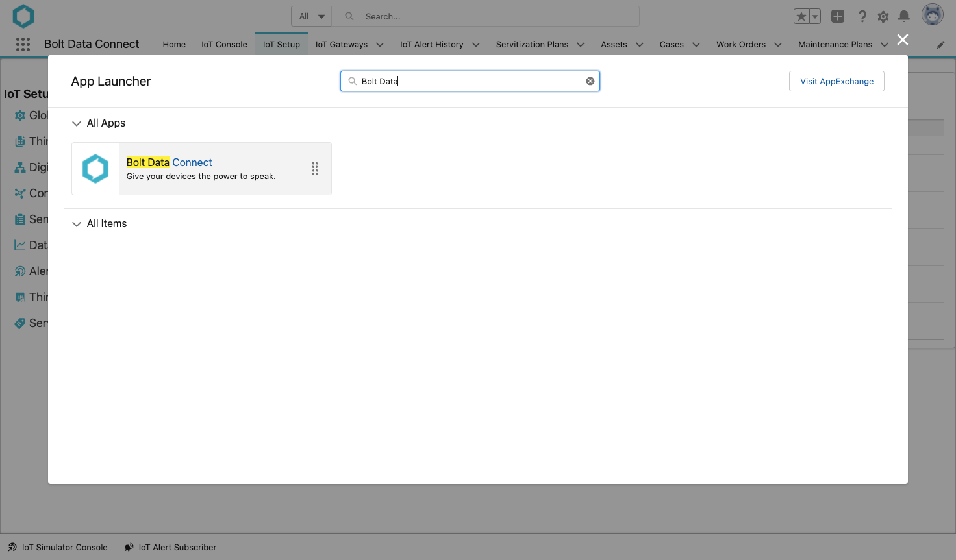The height and width of the screenshot is (560, 956).
Task: Click the pencil edit navigation icon
Action: 940,45
